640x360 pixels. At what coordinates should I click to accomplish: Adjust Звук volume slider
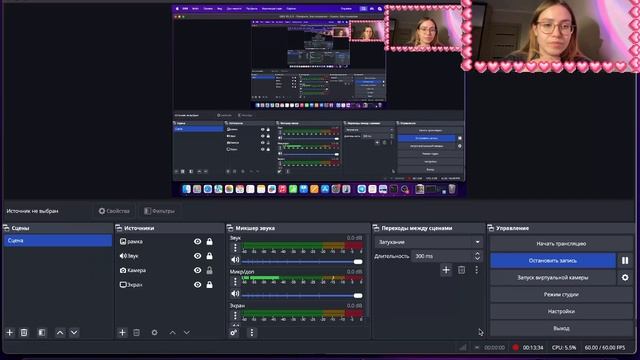click(x=302, y=262)
